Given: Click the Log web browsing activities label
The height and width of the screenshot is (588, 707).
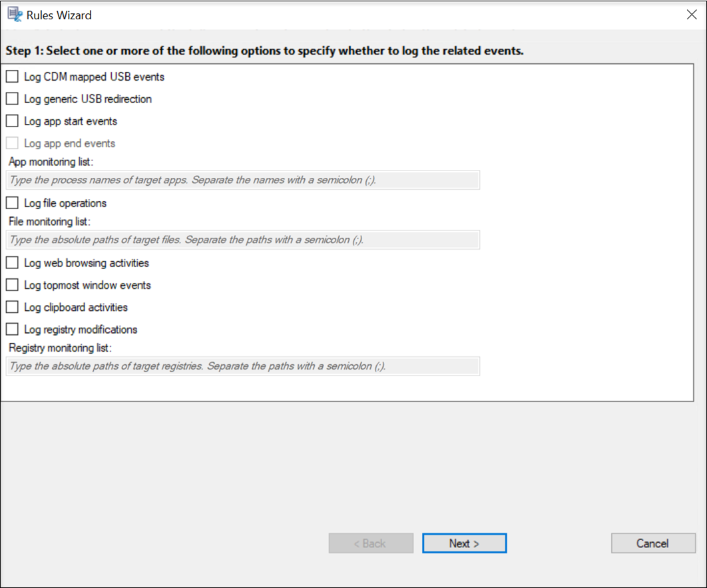Looking at the screenshot, I should pos(87,263).
